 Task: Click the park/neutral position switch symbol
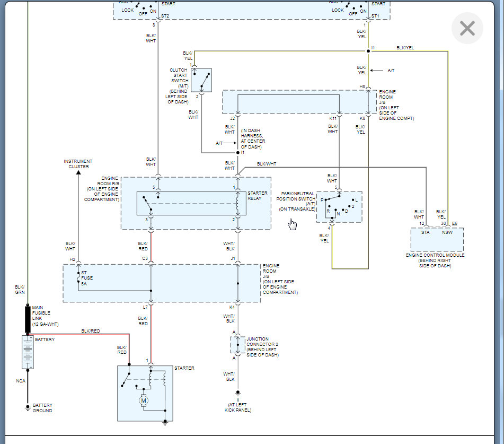point(339,207)
